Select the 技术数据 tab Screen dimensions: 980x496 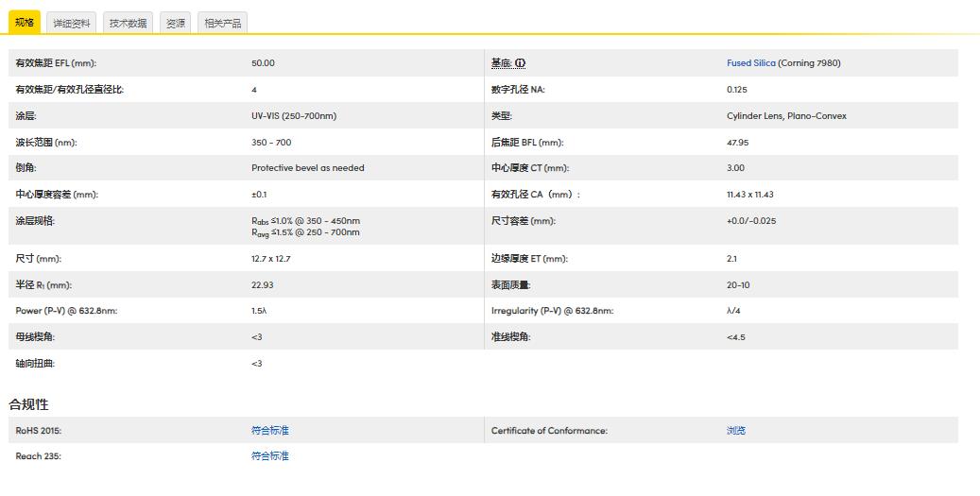click(x=128, y=24)
